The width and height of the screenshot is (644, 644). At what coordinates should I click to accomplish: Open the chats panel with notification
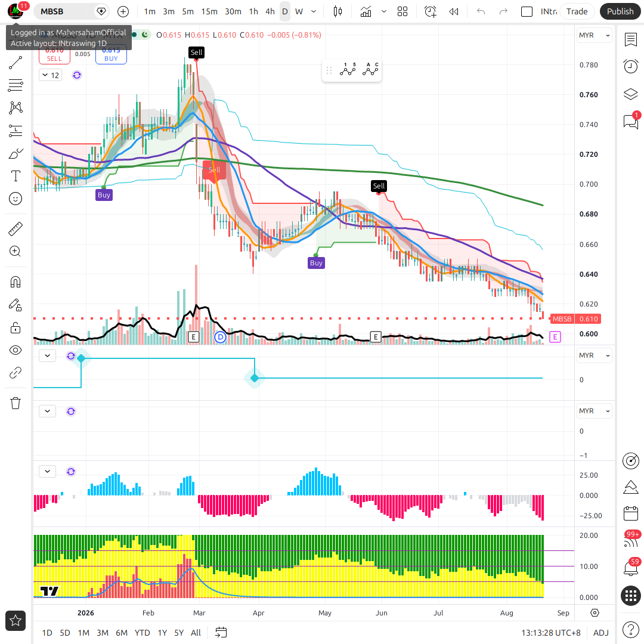coord(630,121)
